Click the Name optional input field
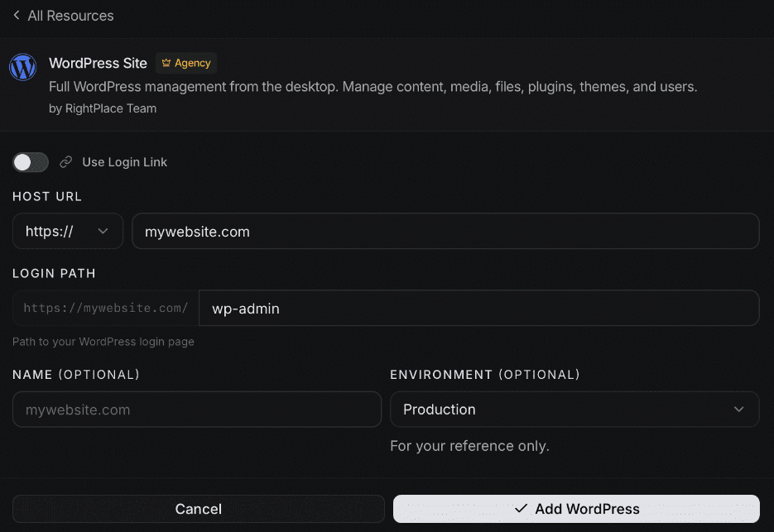The image size is (774, 532). [x=197, y=409]
